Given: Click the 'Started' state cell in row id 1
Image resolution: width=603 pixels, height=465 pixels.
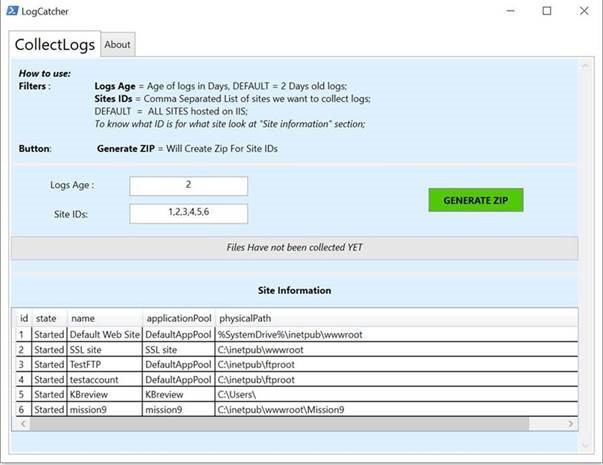Looking at the screenshot, I should point(49,335).
